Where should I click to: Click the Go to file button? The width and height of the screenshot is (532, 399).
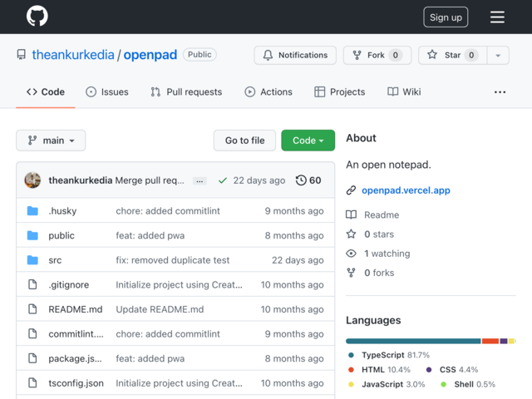click(x=244, y=140)
